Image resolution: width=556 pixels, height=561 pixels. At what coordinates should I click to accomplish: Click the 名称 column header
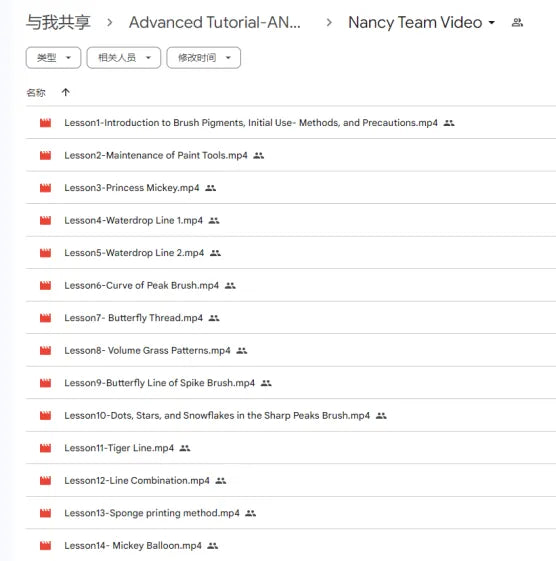click(36, 93)
